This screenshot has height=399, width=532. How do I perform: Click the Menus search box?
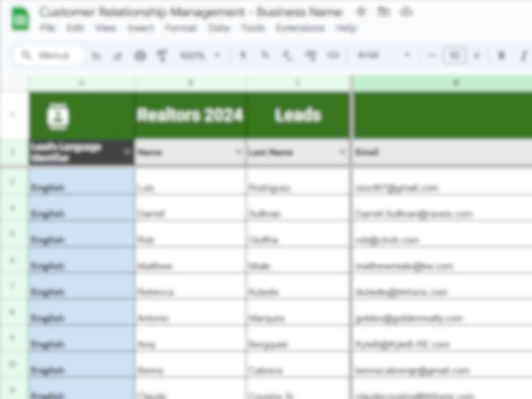point(49,55)
